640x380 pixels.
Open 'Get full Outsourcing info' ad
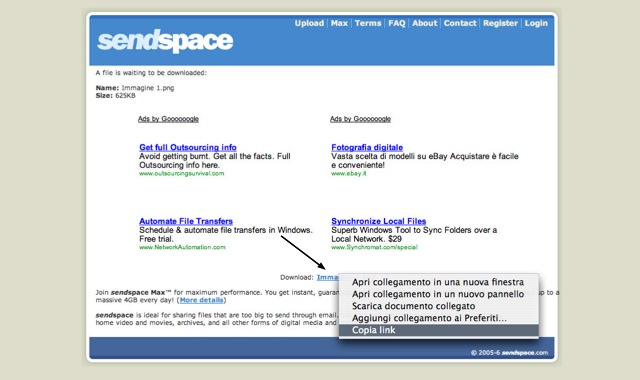coord(188,147)
